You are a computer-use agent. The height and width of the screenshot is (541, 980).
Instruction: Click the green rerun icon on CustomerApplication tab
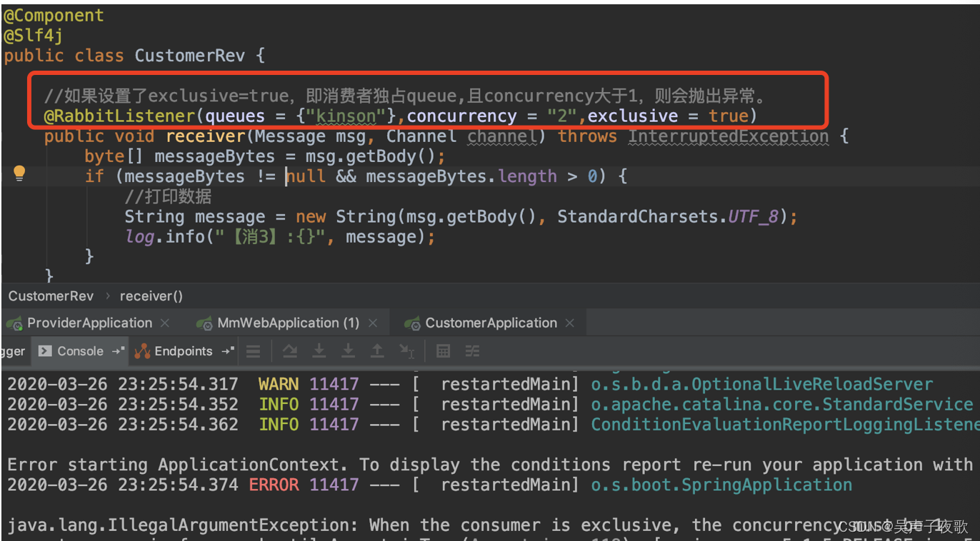(x=413, y=322)
